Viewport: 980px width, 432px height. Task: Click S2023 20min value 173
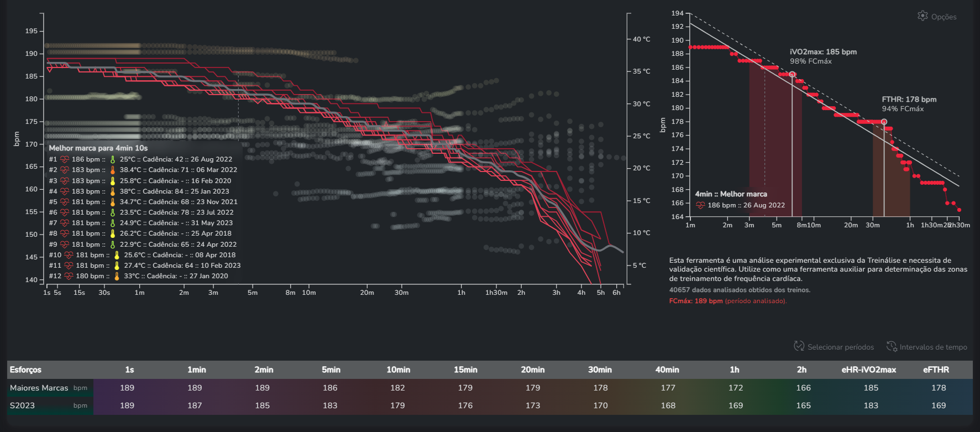533,405
